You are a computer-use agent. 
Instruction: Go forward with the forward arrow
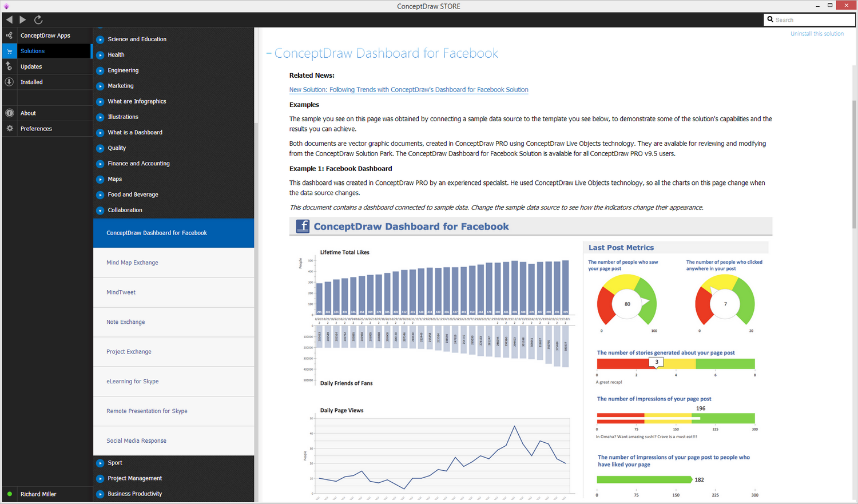pos(23,19)
